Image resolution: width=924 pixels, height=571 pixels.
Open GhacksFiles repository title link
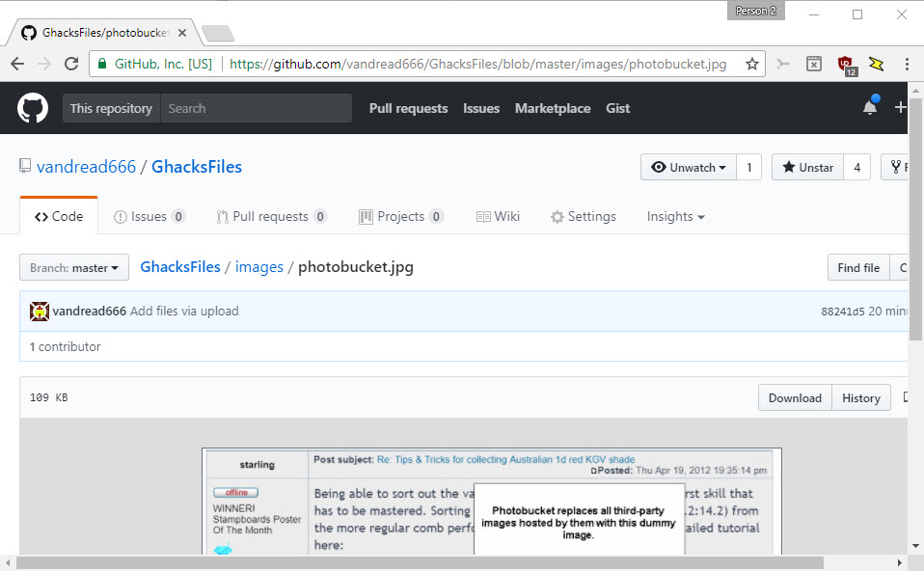197,167
